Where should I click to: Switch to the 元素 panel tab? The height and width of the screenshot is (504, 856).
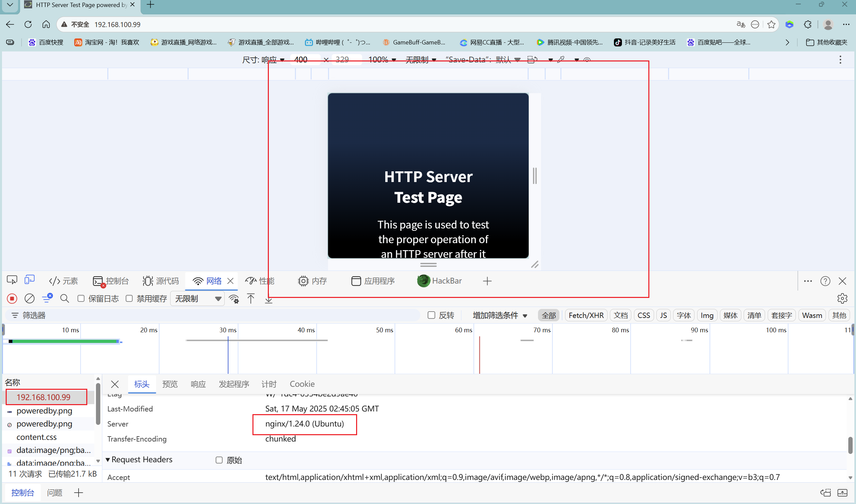pos(64,281)
